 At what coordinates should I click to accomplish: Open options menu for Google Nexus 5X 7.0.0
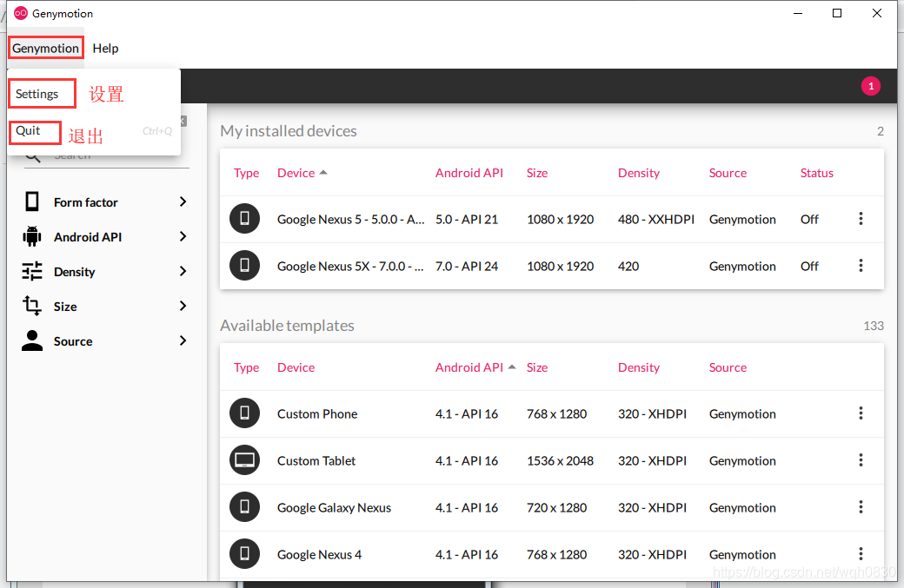click(861, 266)
